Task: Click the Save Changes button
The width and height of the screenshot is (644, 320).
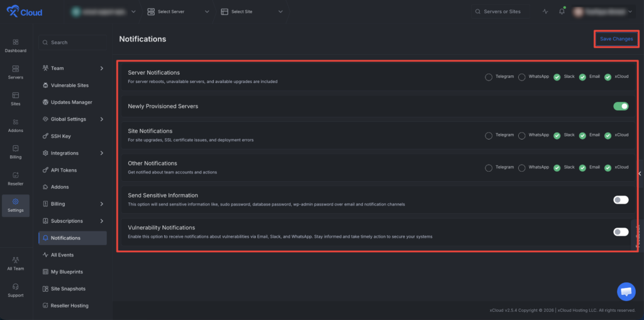Action: pos(616,39)
